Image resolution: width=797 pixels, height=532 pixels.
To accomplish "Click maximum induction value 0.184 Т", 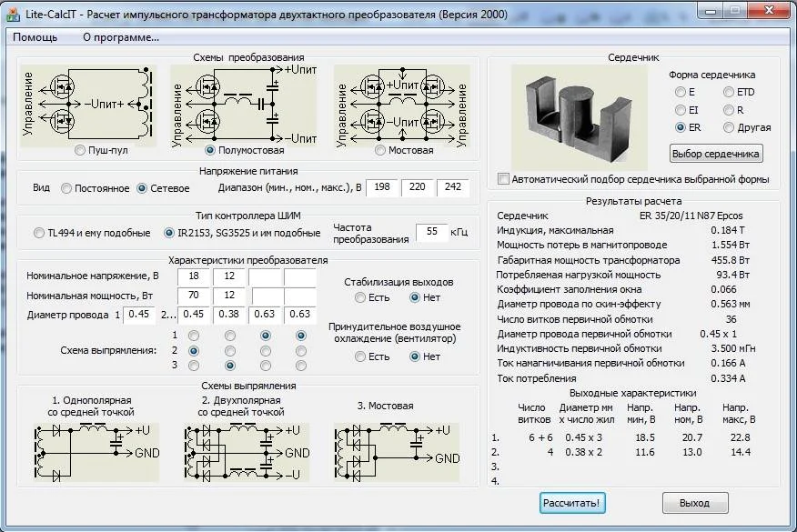I will pos(728,231).
